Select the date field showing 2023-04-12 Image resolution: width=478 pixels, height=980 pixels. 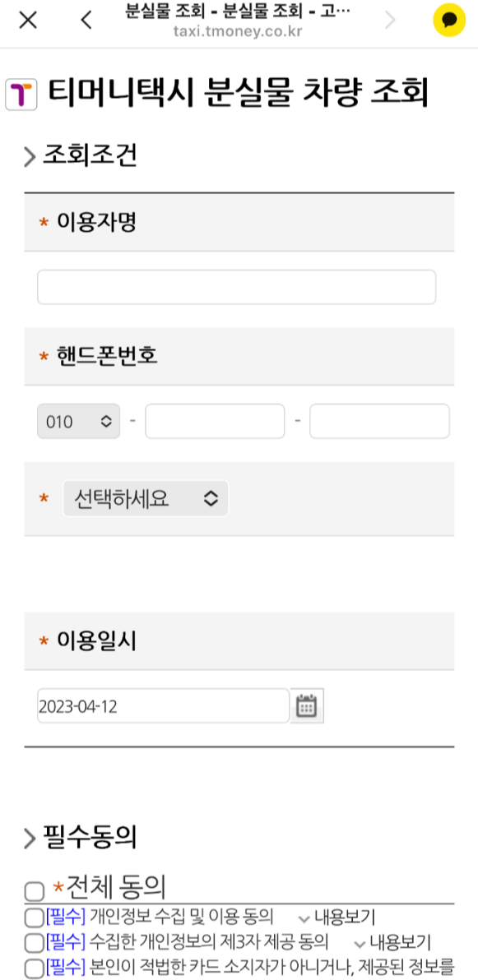pyautogui.click(x=162, y=705)
